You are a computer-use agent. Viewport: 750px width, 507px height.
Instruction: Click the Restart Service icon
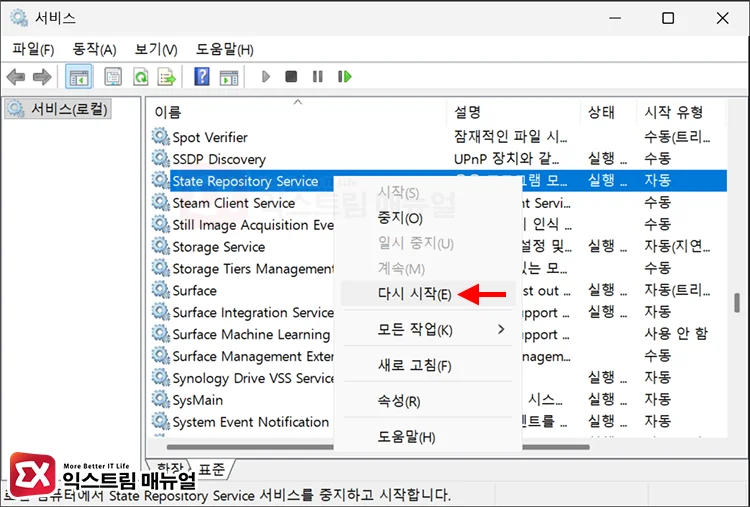click(x=345, y=77)
